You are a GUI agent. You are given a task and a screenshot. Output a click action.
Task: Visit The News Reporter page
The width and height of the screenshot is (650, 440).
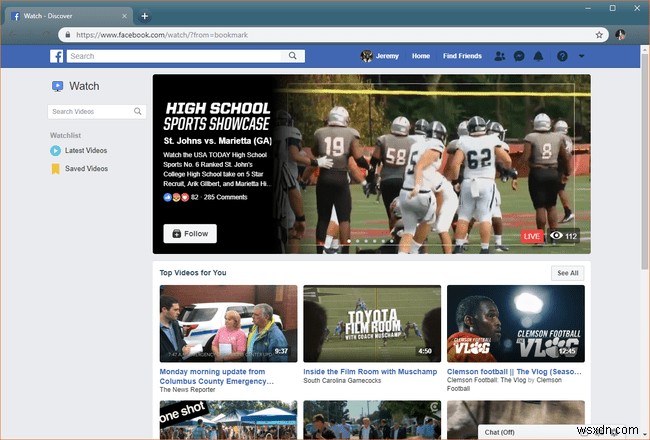coord(187,389)
